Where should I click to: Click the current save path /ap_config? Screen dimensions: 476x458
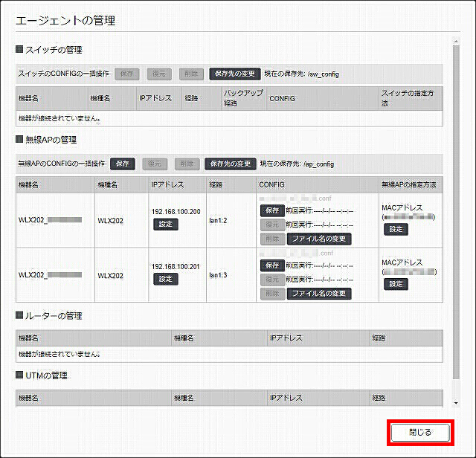(x=319, y=164)
